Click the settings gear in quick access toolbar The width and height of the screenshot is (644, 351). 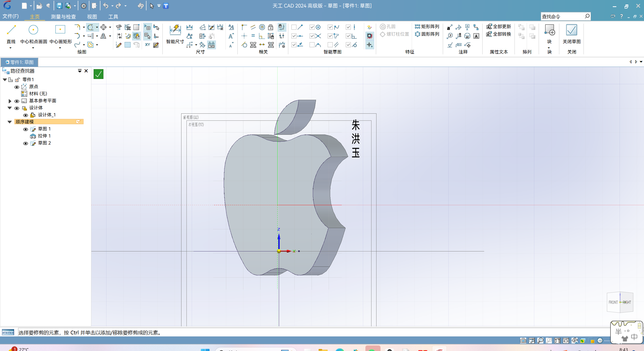84,6
